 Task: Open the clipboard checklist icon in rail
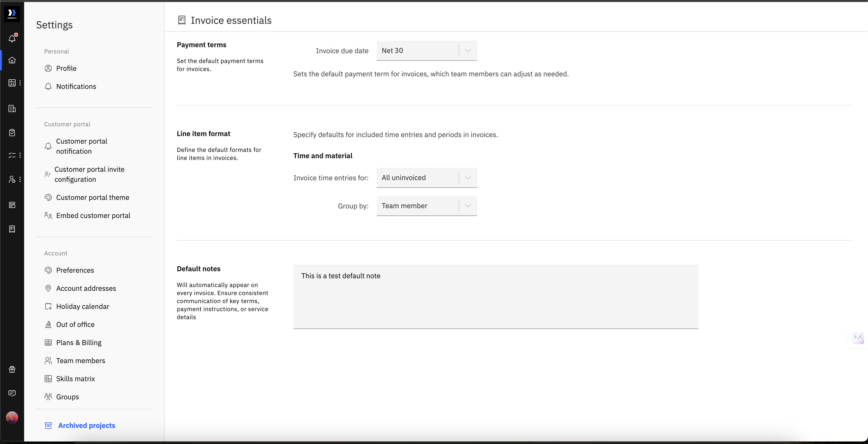(x=12, y=132)
